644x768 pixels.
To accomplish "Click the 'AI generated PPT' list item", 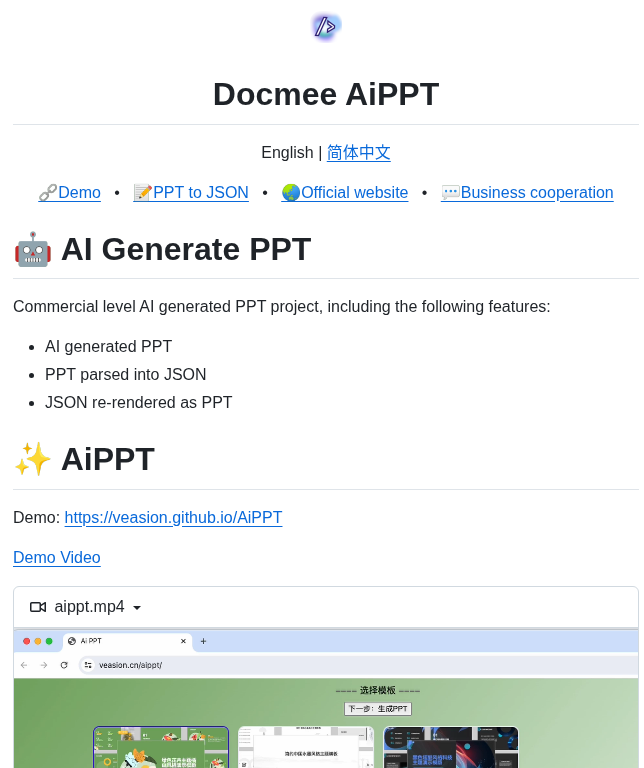I will pyautogui.click(x=108, y=346).
